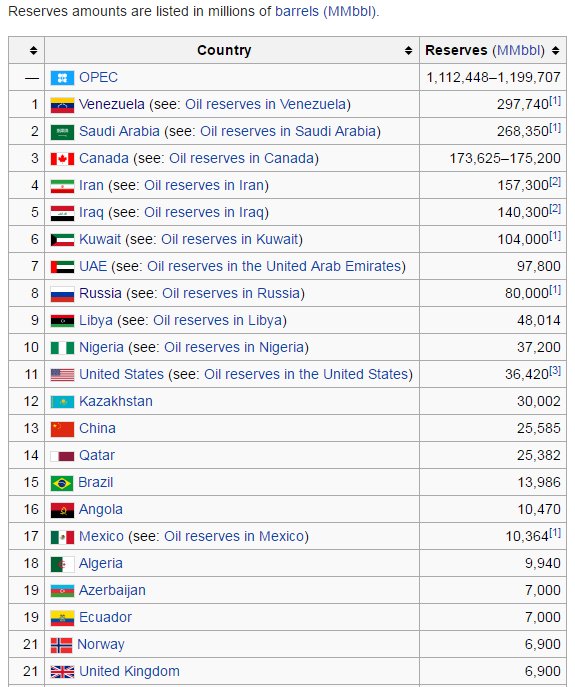
Task: Open Oil reserves in Saudi Arabia link
Action: pos(288,131)
